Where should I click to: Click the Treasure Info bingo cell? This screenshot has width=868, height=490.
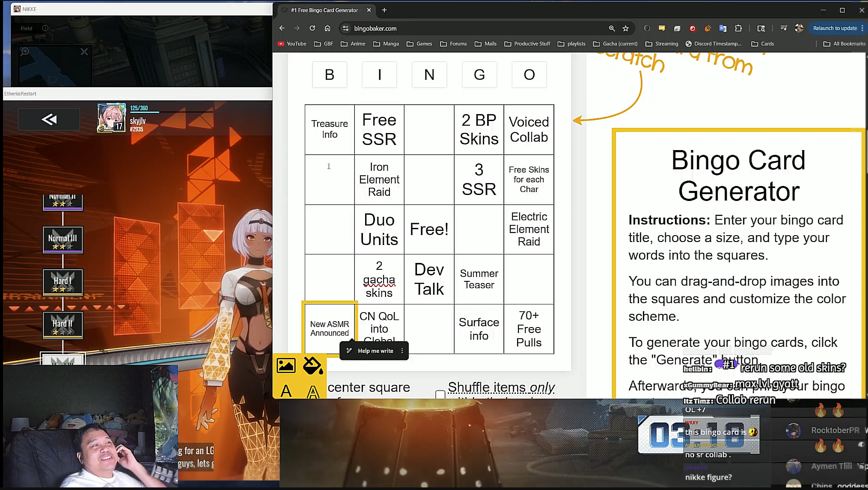(330, 129)
